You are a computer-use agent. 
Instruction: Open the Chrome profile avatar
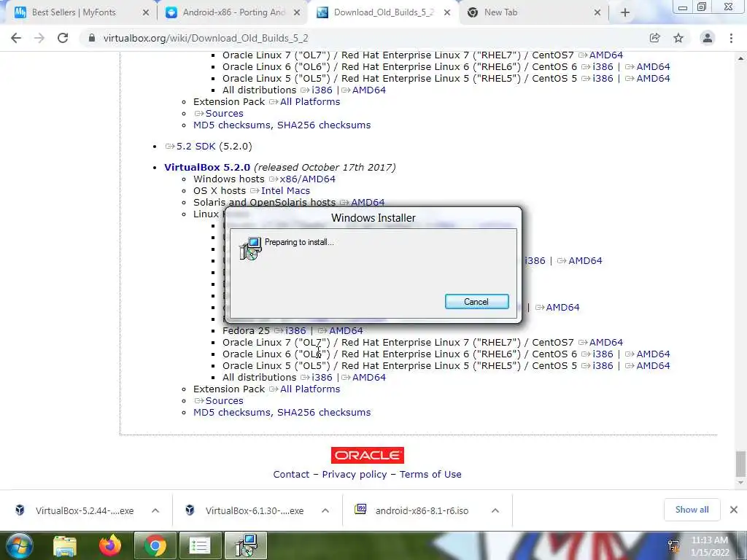[x=708, y=38]
